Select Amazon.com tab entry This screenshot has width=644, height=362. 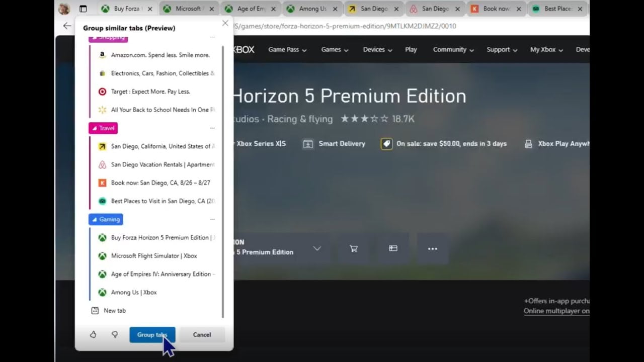[156, 55]
